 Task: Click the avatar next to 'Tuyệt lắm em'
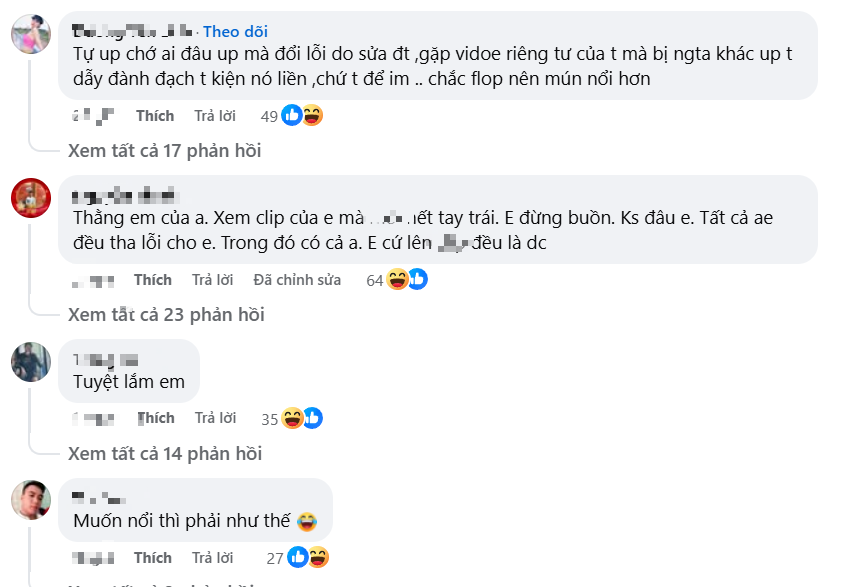[30, 360]
